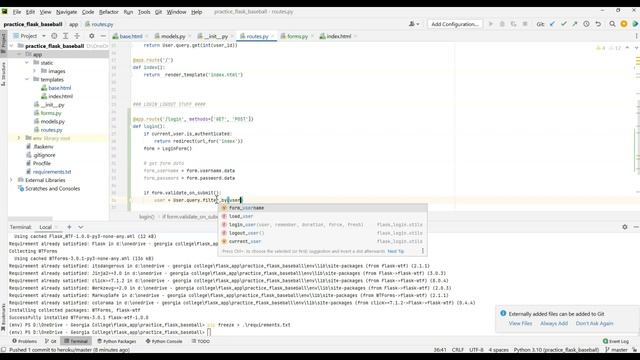Click the Git Push arrow icon
Image resolution: width=640 pixels, height=360 pixels.
575,24
